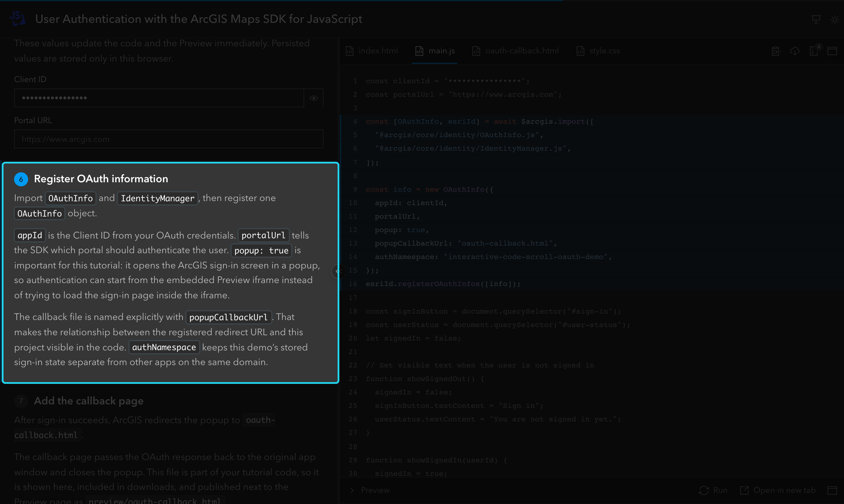Click the Client ID label
844x504 pixels.
click(x=30, y=79)
